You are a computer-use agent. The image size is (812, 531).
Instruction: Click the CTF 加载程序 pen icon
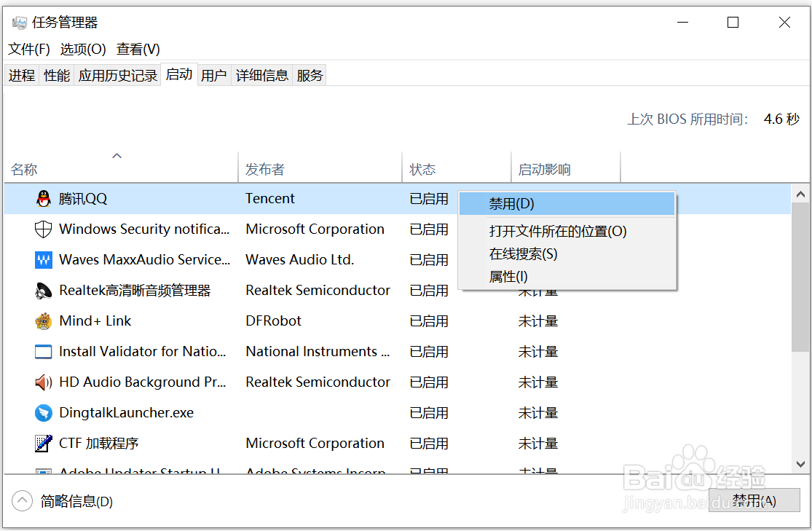click(44, 444)
